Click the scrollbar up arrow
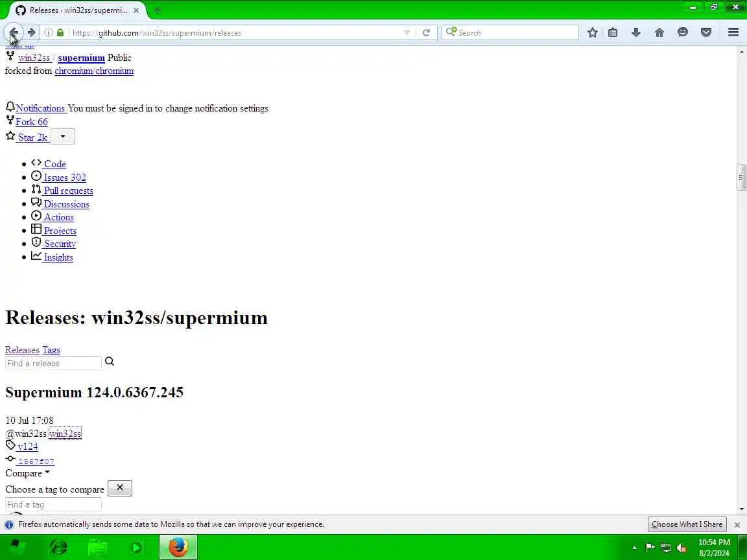 click(741, 51)
